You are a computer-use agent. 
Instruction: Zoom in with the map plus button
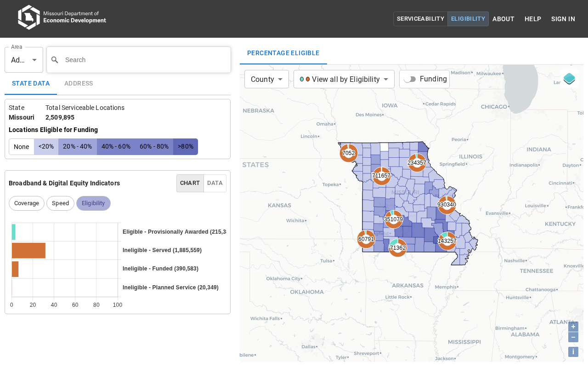pyautogui.click(x=573, y=327)
